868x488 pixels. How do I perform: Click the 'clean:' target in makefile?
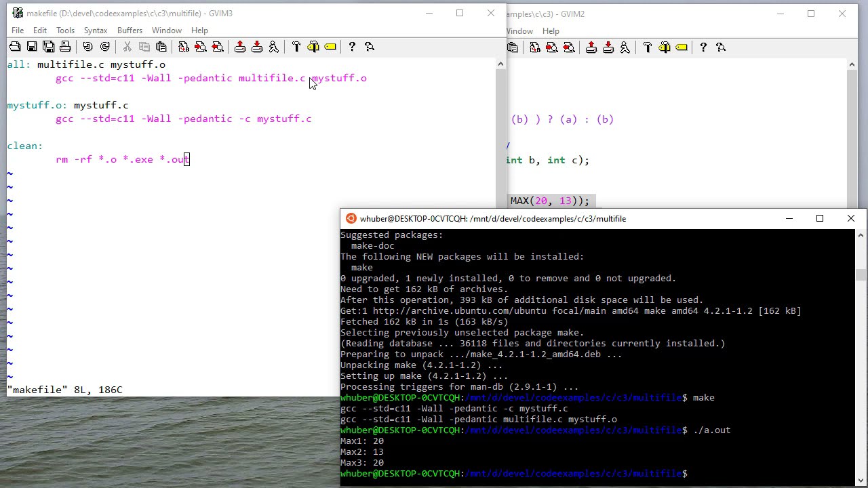[x=25, y=146]
